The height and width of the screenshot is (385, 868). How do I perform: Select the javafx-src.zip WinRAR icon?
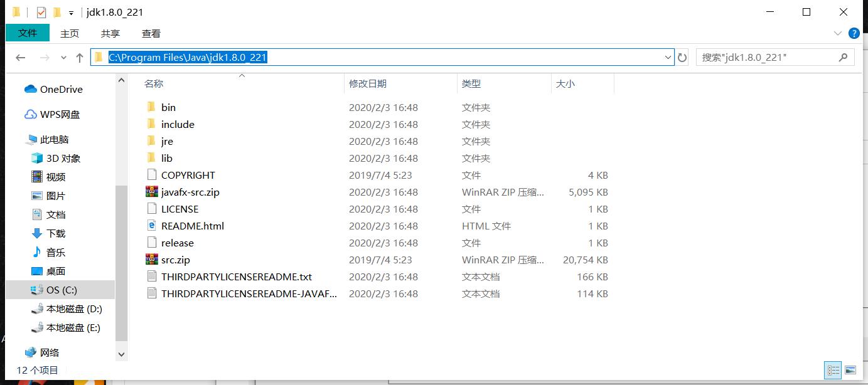[151, 192]
